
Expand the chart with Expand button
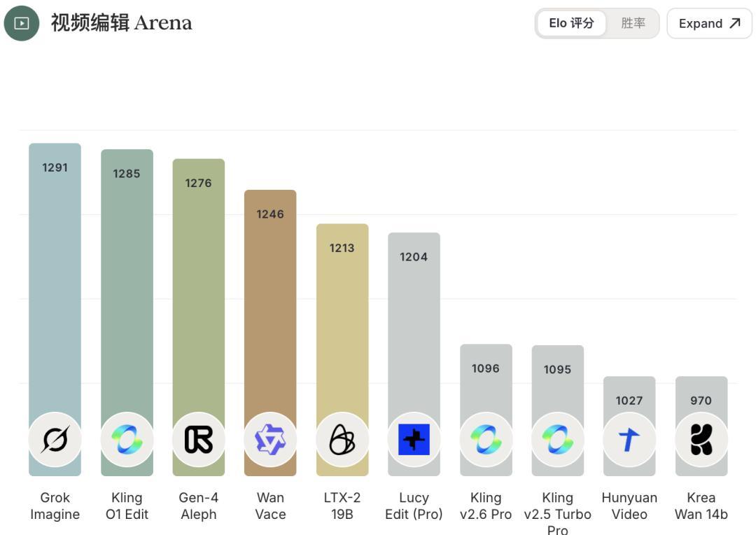click(x=709, y=23)
